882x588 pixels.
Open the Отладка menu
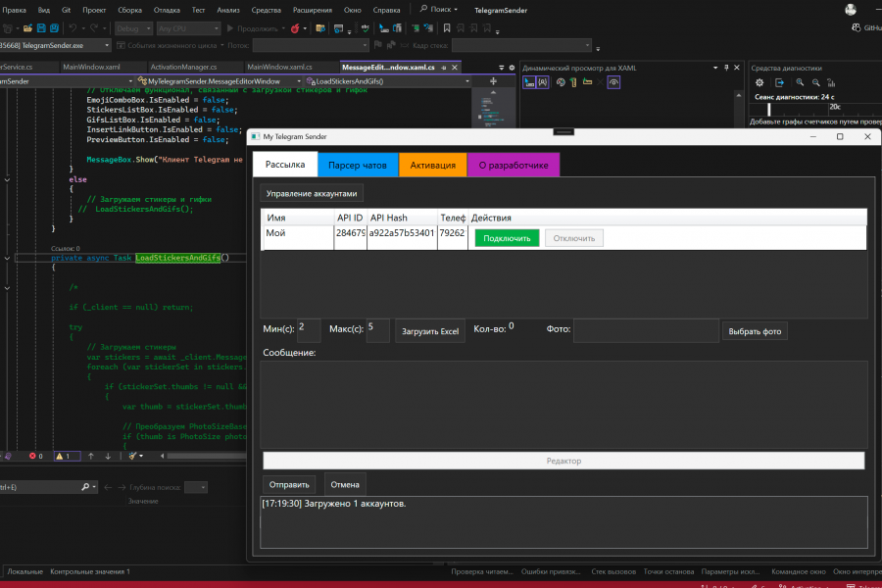point(167,10)
